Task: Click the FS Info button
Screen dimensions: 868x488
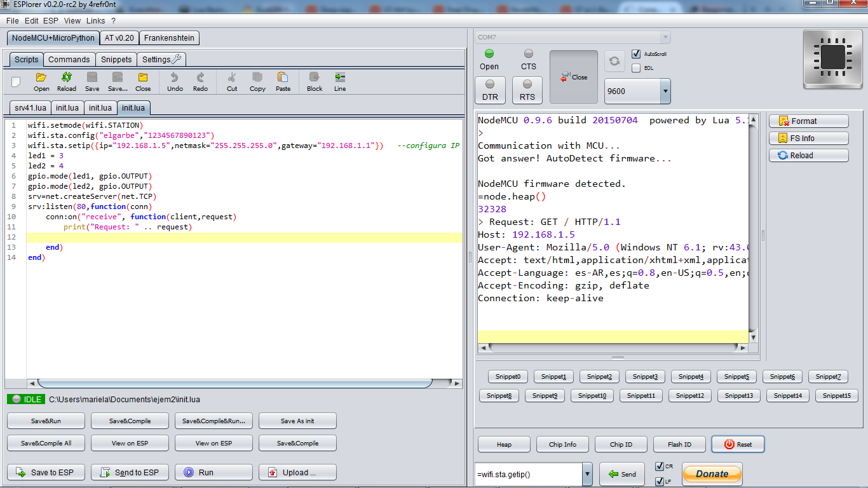Action: coord(809,138)
